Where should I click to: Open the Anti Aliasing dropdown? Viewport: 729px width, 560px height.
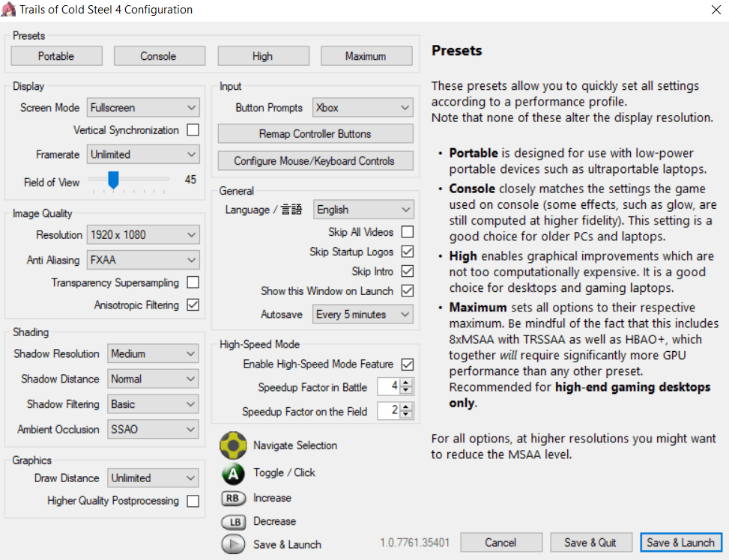pos(143,260)
